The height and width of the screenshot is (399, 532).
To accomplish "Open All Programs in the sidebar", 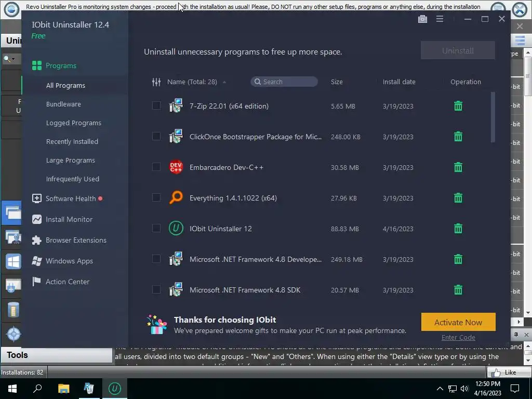I will (x=65, y=86).
